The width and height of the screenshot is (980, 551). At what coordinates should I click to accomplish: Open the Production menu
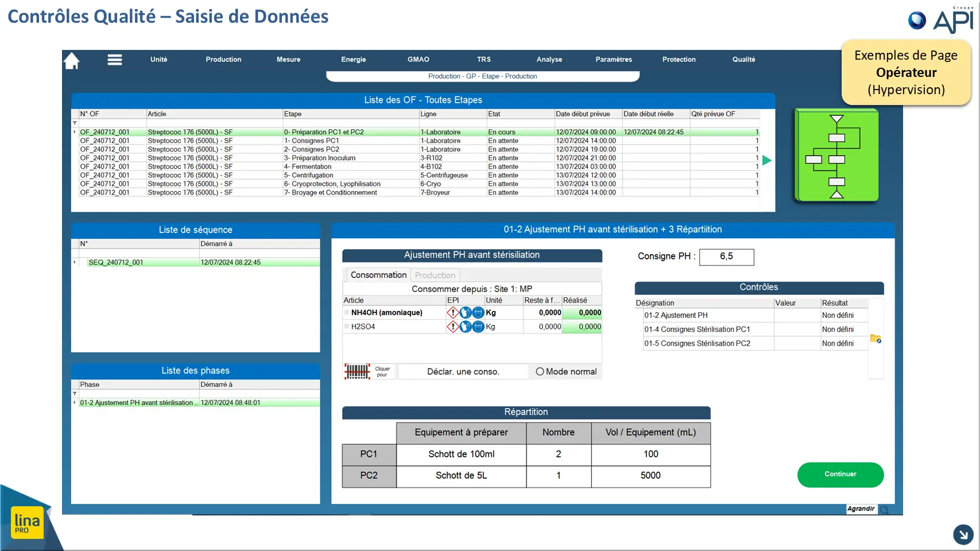(223, 60)
